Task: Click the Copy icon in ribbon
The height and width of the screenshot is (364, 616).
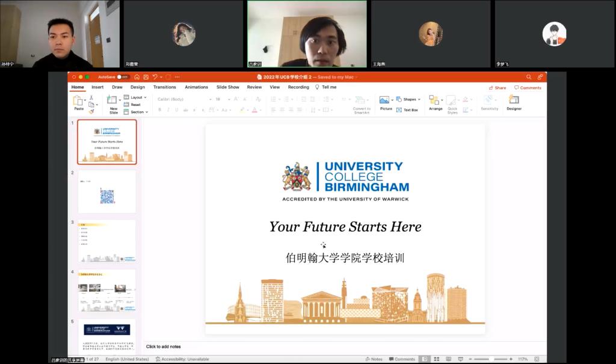Action: coord(91,105)
